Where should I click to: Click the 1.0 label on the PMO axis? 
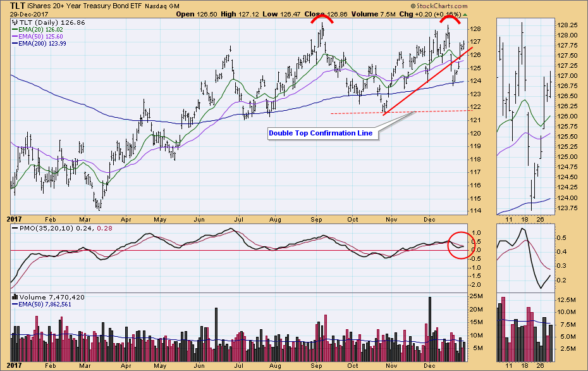point(476,233)
